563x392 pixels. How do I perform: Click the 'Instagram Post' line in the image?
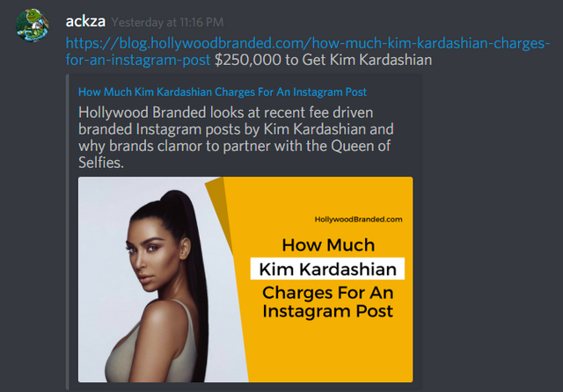pyautogui.click(x=327, y=311)
